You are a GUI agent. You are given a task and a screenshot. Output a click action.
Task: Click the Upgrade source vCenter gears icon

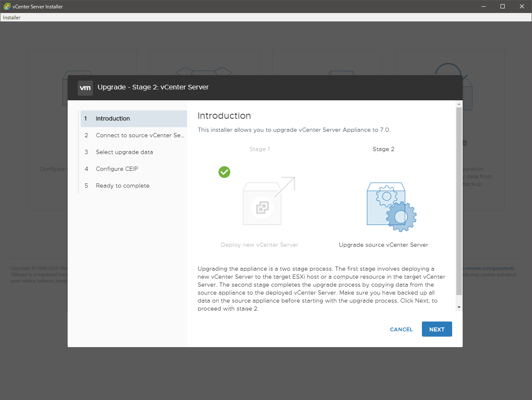(391, 207)
